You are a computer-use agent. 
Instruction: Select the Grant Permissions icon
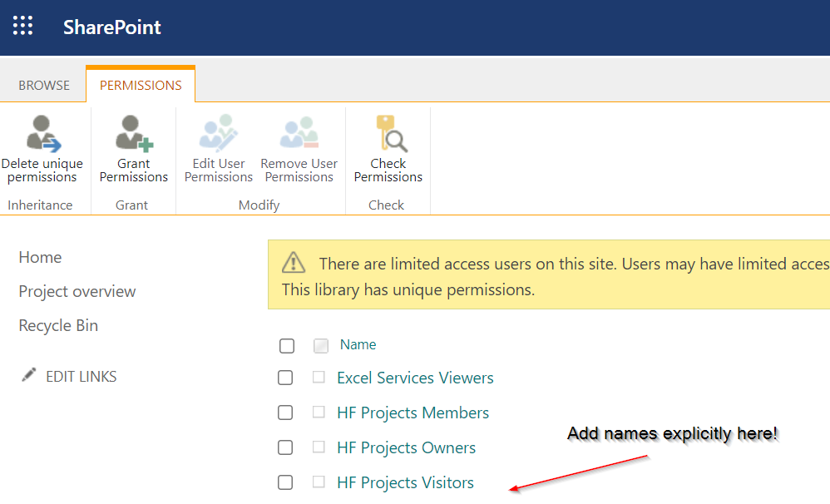pos(133,133)
